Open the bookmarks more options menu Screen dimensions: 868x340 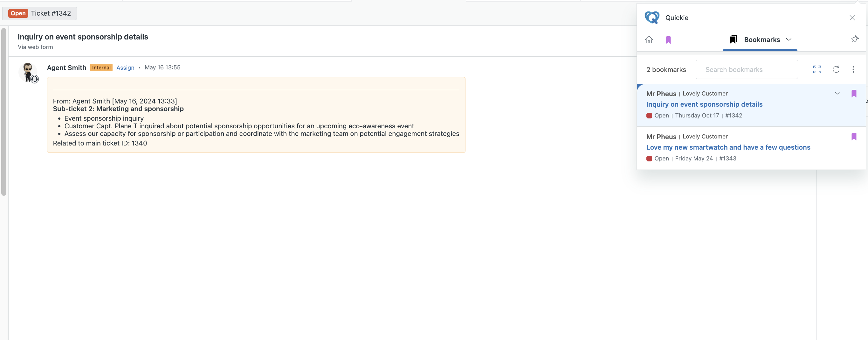pyautogui.click(x=853, y=69)
